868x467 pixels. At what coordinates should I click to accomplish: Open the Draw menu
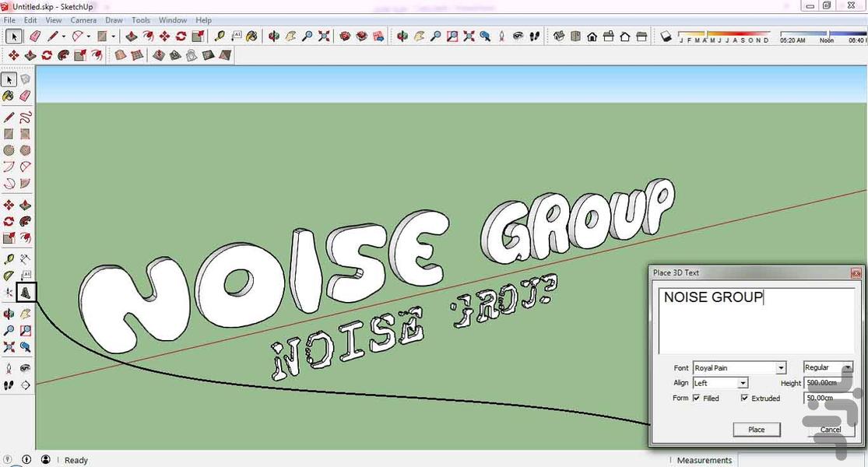(114, 19)
